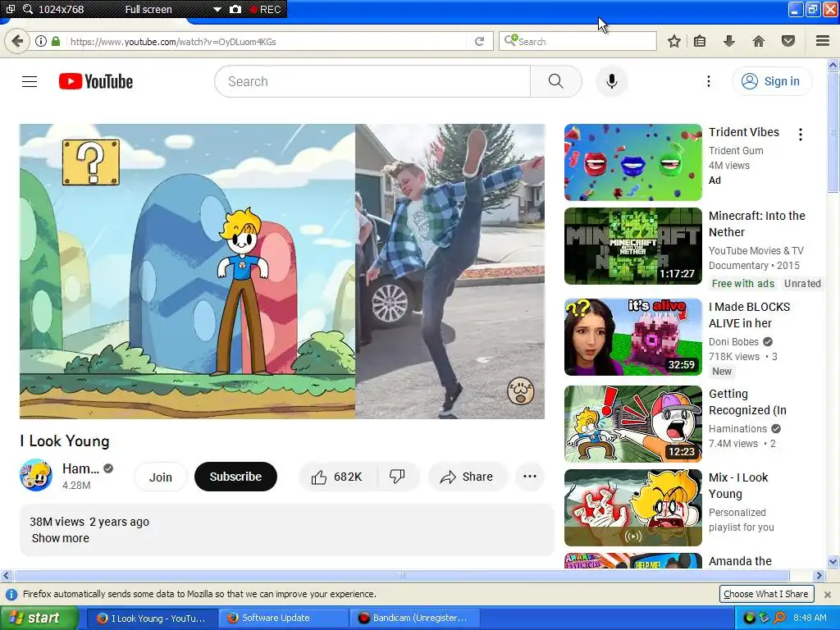Click Haminations channel avatar
The image size is (840, 630).
click(36, 475)
